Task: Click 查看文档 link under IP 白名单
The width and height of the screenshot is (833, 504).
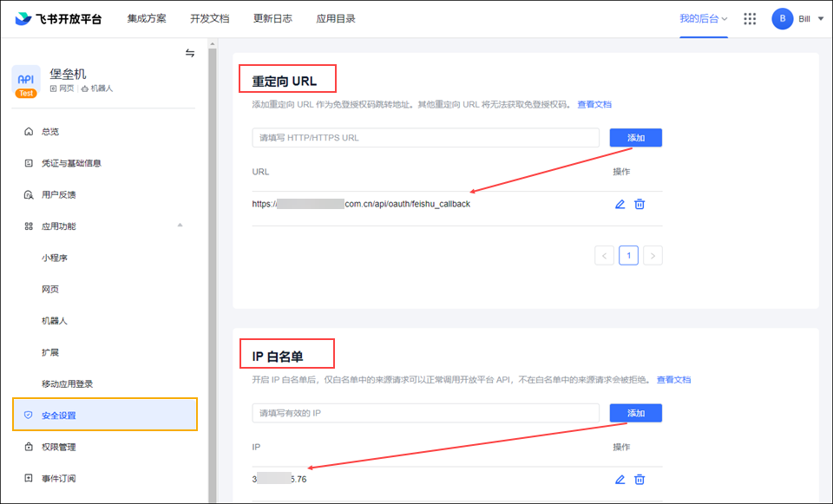Action: (x=673, y=380)
